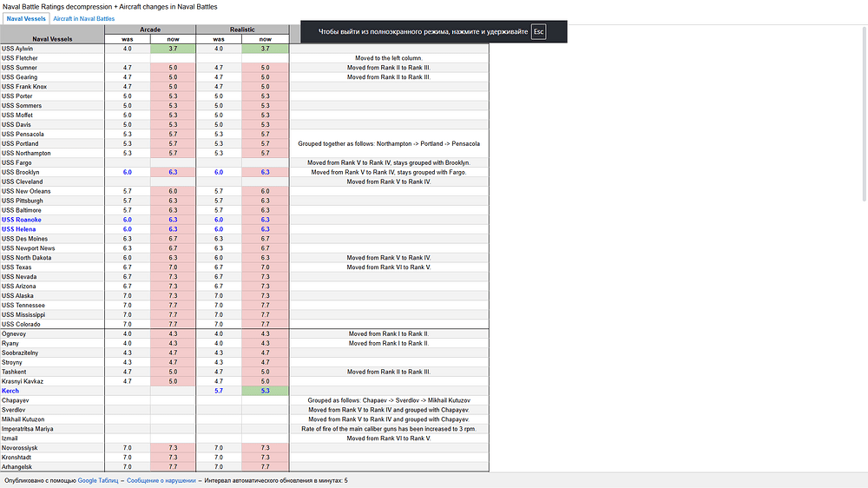Click the USS North Dakota cell
The width and height of the screenshot is (868, 488).
(x=52, y=258)
